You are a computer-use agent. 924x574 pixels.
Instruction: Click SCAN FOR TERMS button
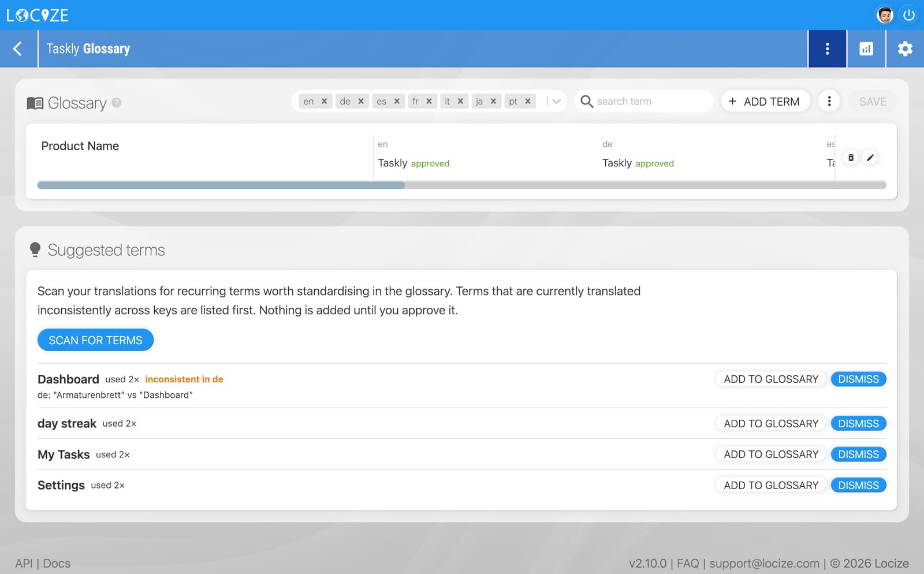click(95, 340)
